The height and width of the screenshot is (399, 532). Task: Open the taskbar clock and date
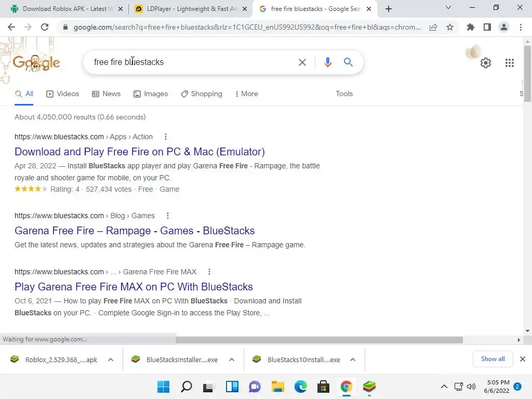(497, 387)
